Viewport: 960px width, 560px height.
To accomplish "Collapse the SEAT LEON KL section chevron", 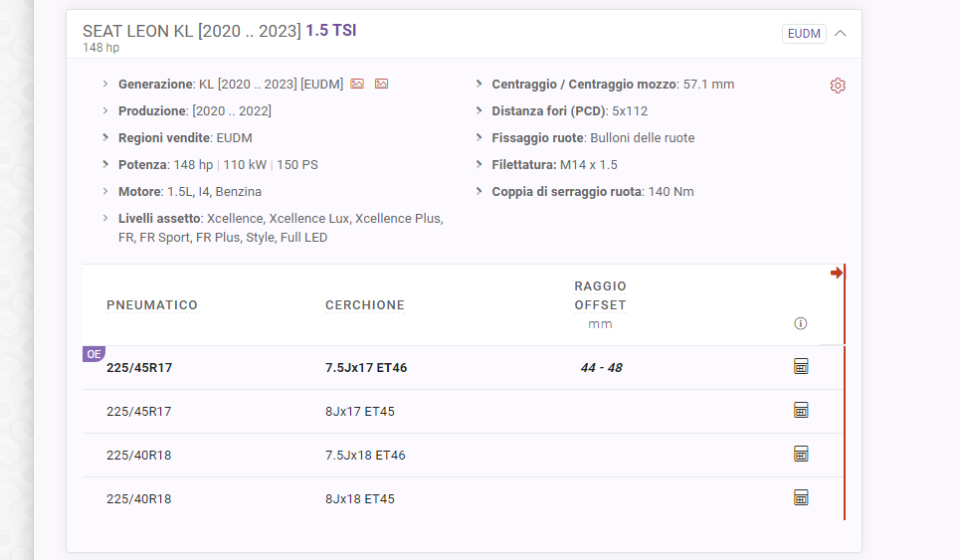I will (x=841, y=33).
